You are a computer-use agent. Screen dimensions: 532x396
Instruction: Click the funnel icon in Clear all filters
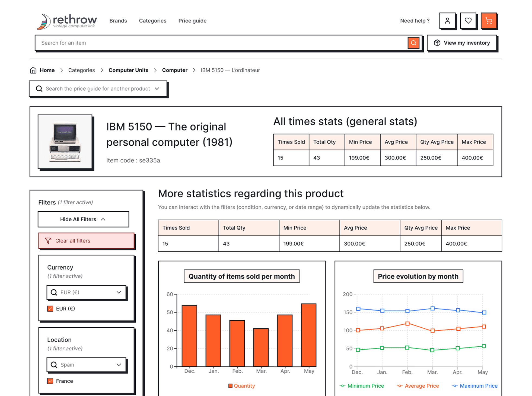click(48, 241)
